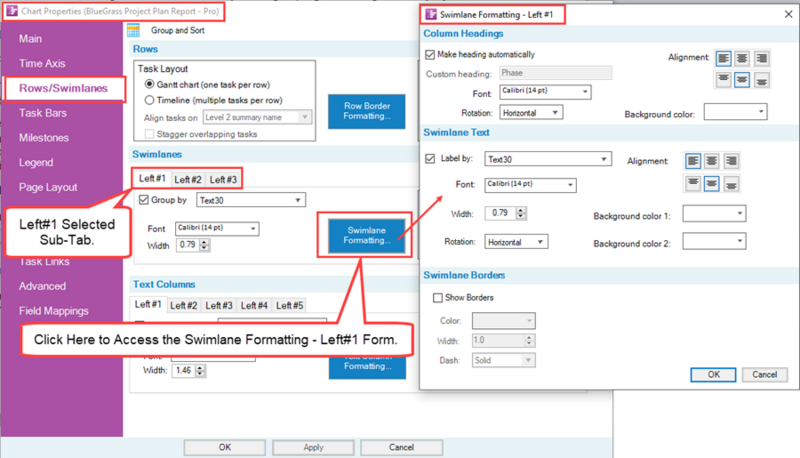This screenshot has width=800, height=458.
Task: Click Cancel in Swimlane Formatting dialog
Action: coord(764,374)
